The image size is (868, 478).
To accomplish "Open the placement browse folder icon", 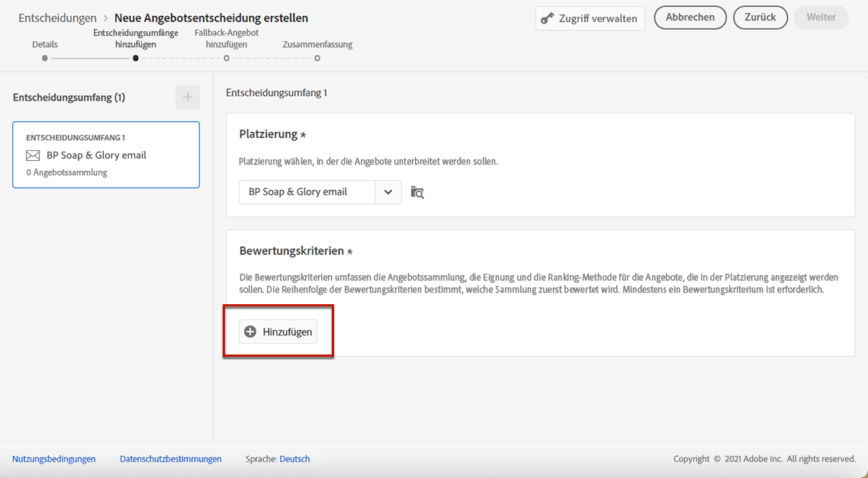I will pos(417,192).
